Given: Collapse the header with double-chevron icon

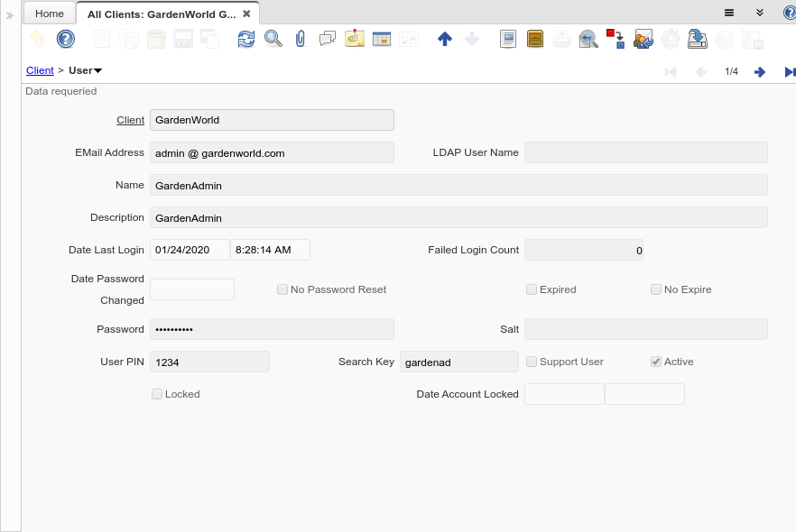Looking at the screenshot, I should 760,13.
